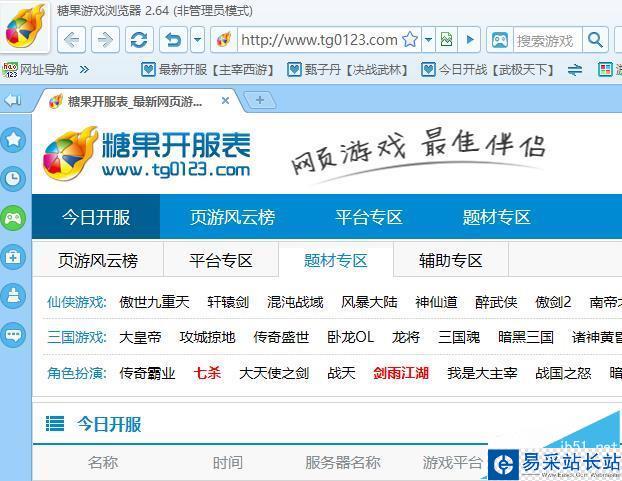Image resolution: width=622 pixels, height=481 pixels.
Task: Open history clock in sidebar
Action: click(13, 179)
